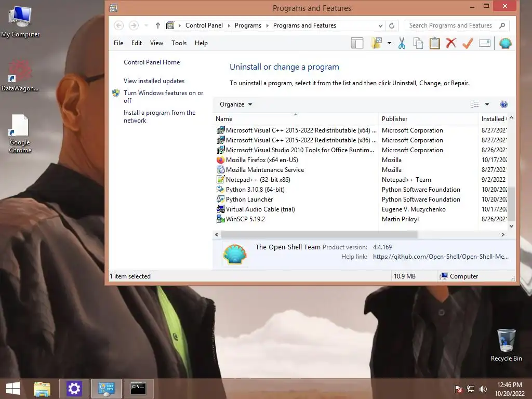Image resolution: width=532 pixels, height=399 pixels.
Task: Click the horizontal scrollbar right arrow
Action: [x=503, y=234]
